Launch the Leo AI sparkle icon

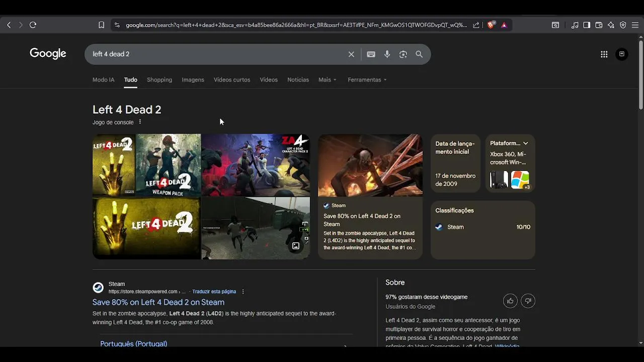coord(611,25)
